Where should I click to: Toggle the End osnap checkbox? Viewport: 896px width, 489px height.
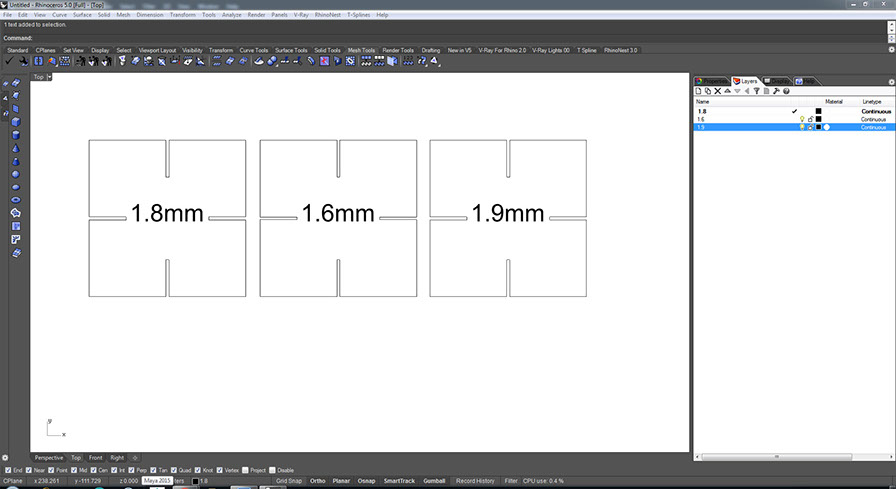tap(6, 470)
